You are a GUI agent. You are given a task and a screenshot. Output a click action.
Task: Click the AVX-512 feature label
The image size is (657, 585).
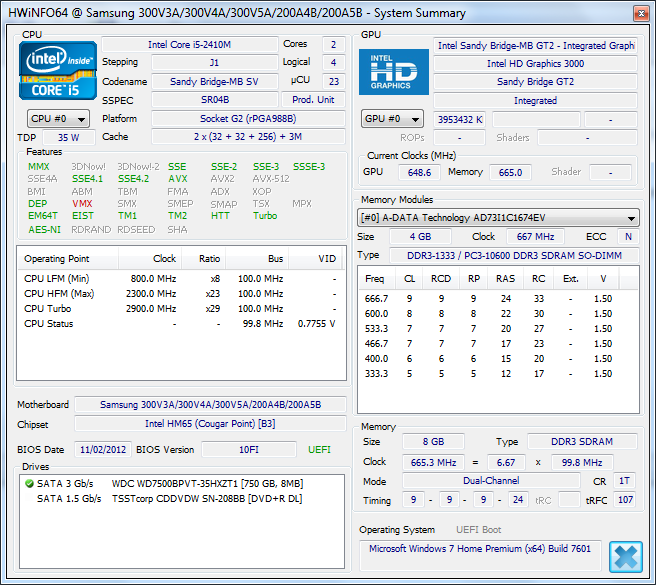click(x=271, y=179)
